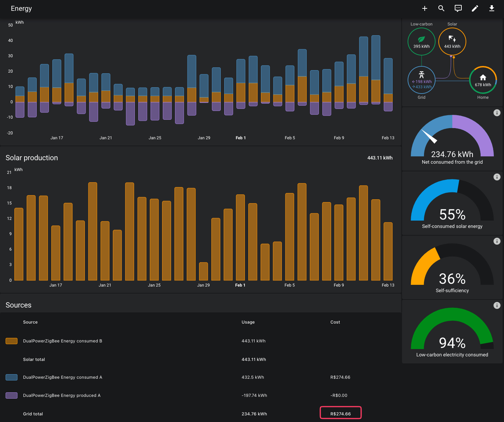
Task: Open the assist chat bubble icon
Action: [458, 8]
